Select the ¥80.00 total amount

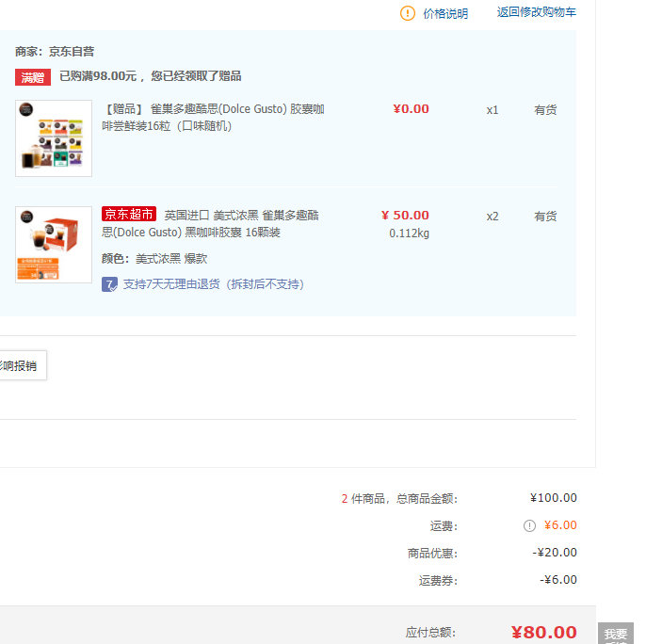coord(544,632)
